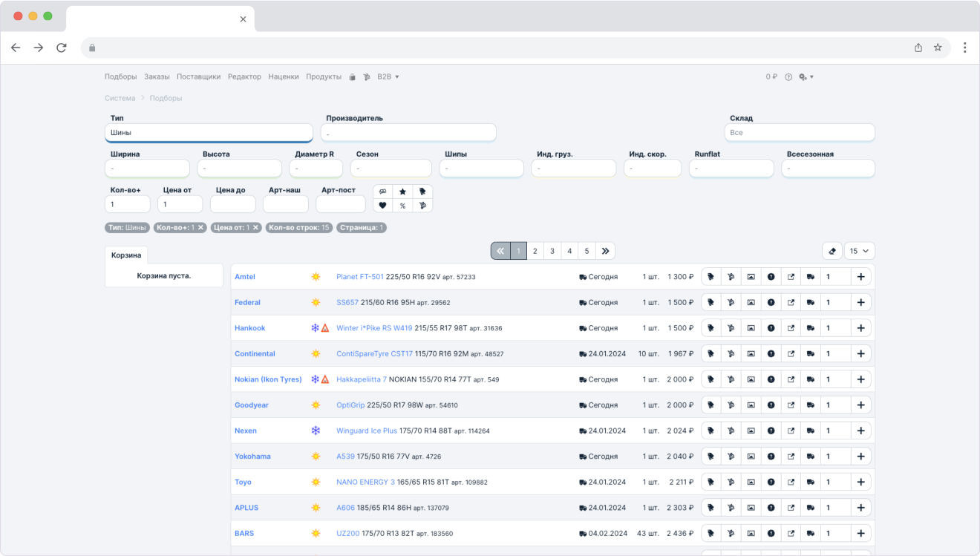980x556 pixels.
Task: Bookmark this page with star icon
Action: 938,48
